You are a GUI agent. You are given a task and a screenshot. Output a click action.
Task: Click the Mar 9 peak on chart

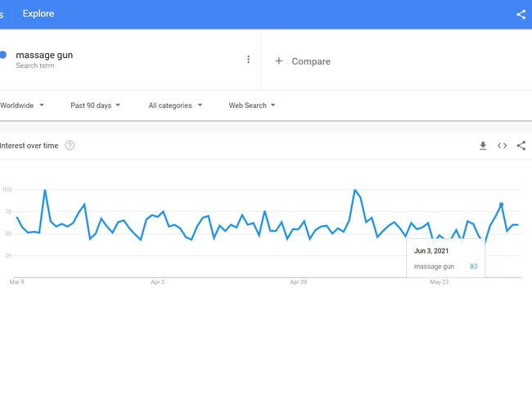pos(45,191)
